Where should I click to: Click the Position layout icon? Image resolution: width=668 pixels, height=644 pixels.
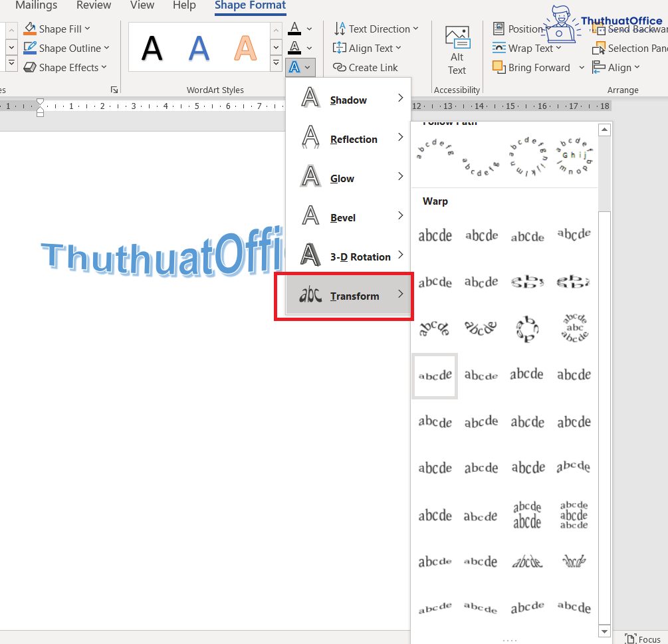click(x=499, y=29)
